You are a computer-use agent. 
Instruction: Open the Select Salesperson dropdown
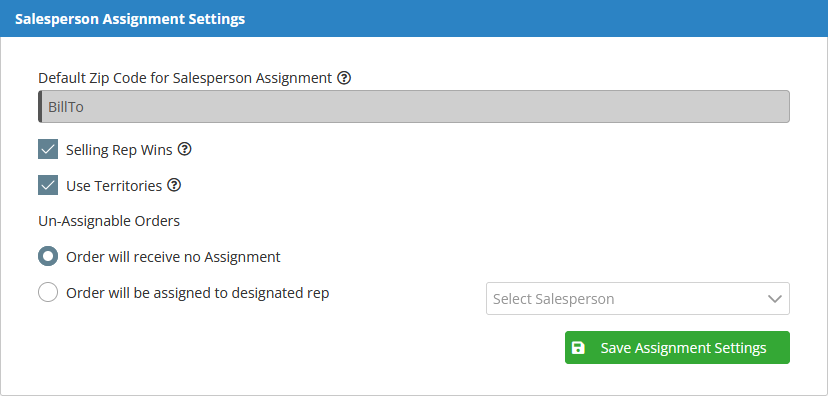(x=638, y=298)
